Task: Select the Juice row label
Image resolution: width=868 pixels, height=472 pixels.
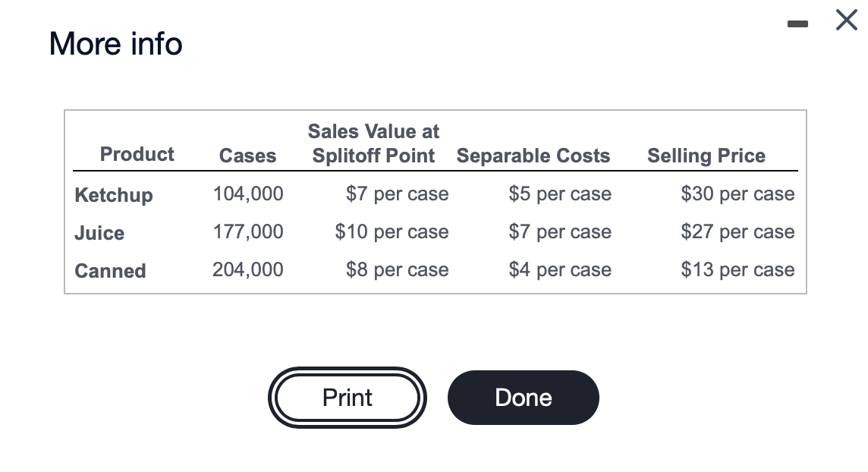Action: pos(99,233)
